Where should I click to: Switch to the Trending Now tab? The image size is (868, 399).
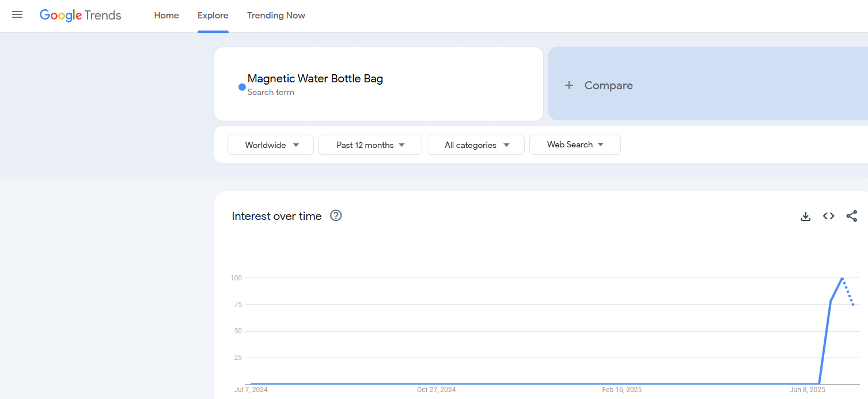click(x=276, y=16)
